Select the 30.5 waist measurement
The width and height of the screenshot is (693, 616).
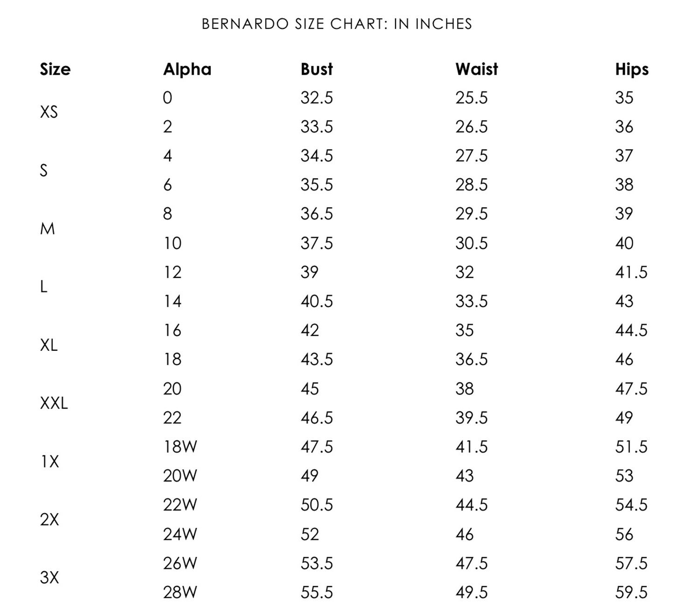tap(471, 243)
